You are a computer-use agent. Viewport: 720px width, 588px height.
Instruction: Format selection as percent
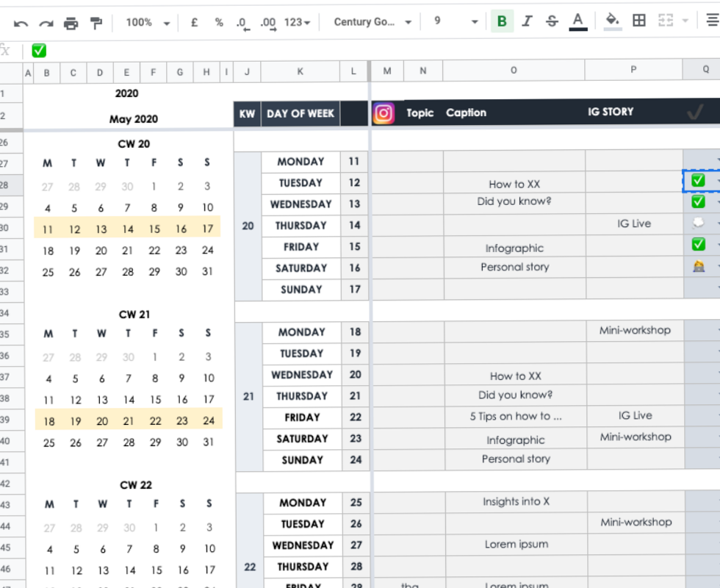218,22
